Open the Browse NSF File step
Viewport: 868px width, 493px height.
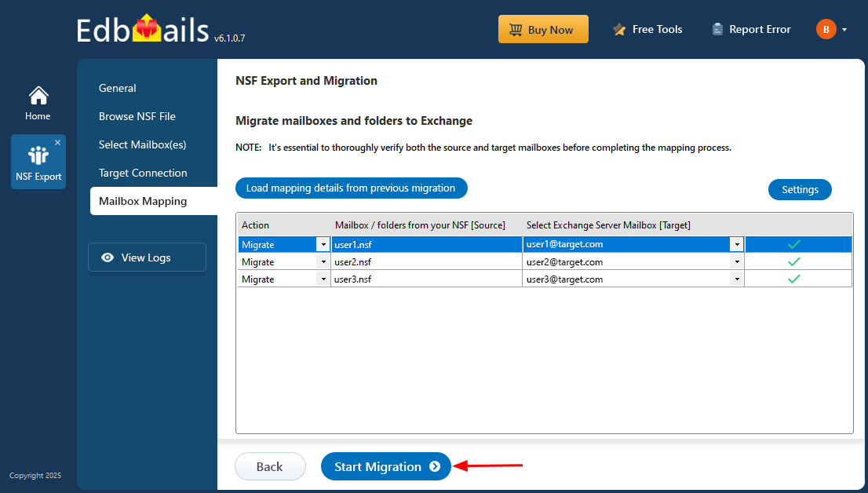click(137, 116)
